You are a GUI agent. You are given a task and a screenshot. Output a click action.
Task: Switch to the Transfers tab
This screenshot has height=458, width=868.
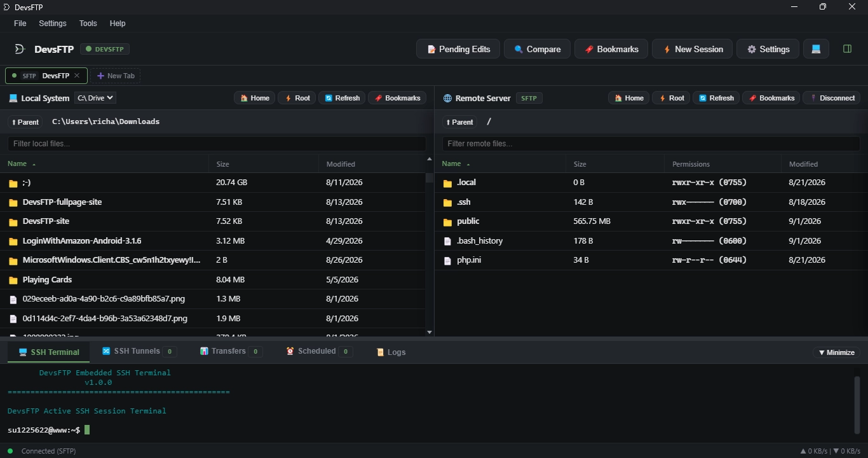pyautogui.click(x=231, y=351)
